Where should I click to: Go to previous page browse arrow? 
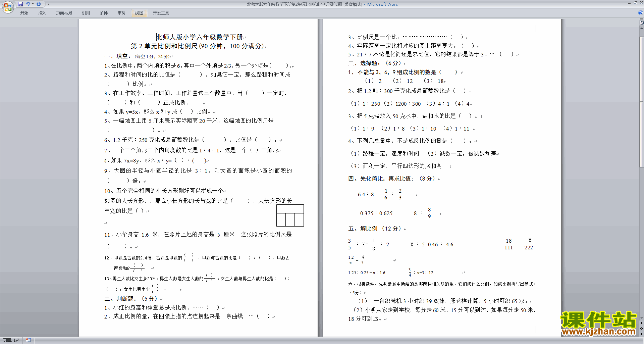tap(641, 324)
